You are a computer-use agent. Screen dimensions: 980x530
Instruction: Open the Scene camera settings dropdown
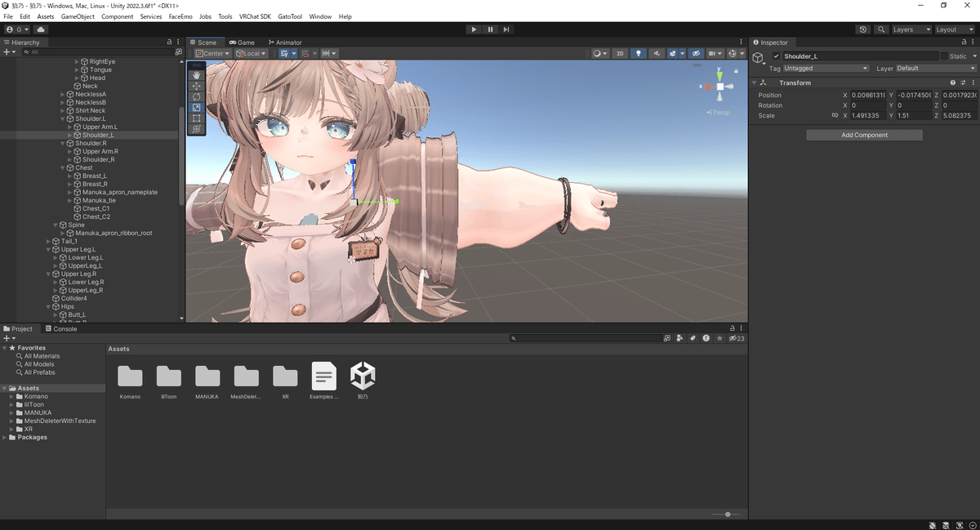[715, 54]
